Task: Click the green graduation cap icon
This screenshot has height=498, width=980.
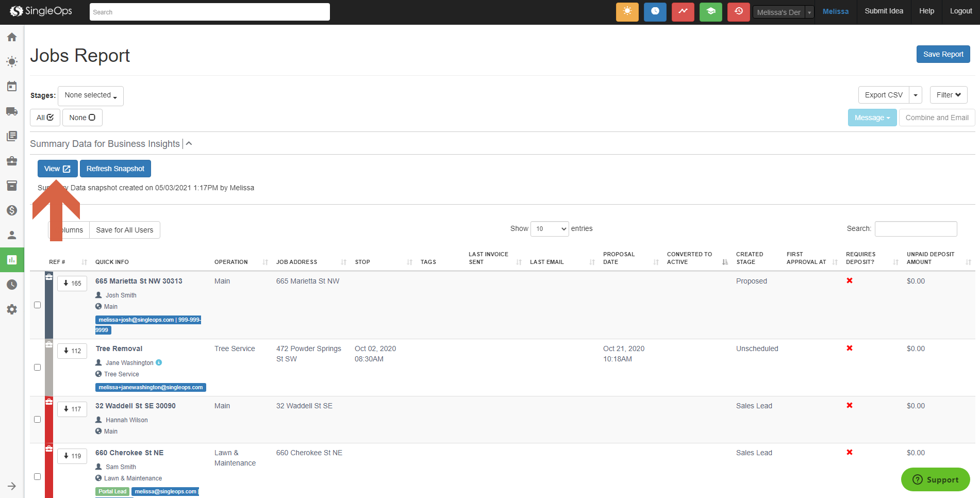Action: pyautogui.click(x=710, y=12)
